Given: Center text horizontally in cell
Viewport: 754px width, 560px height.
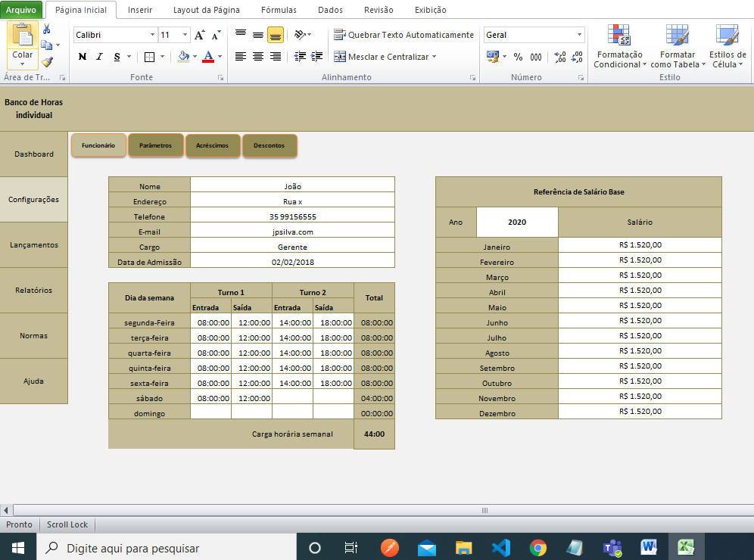Looking at the screenshot, I should pos(258,57).
